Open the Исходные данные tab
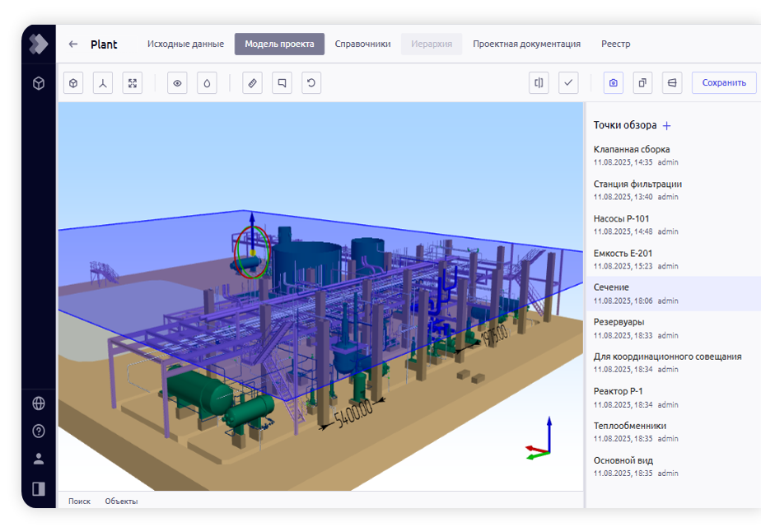The image size is (761, 532). 186,44
